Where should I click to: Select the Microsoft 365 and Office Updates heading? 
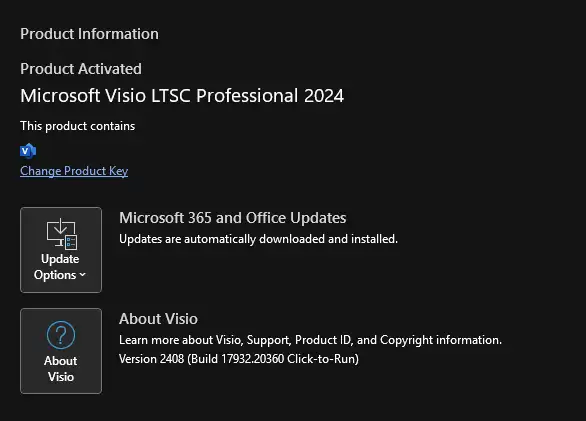tap(232, 218)
